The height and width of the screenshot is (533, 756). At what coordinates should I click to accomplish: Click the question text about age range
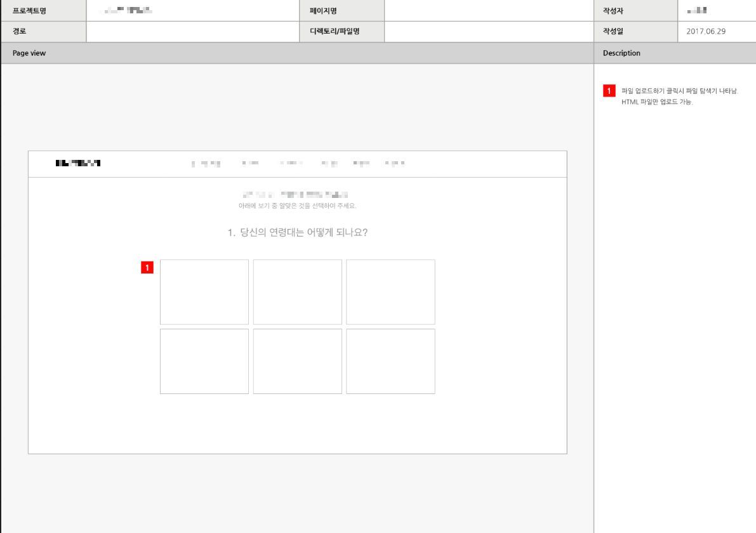point(297,233)
